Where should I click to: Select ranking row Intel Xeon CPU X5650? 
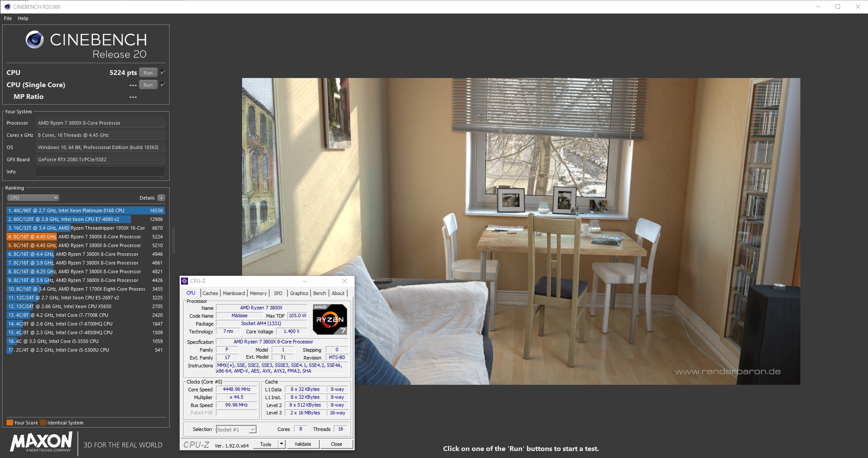pos(86,306)
